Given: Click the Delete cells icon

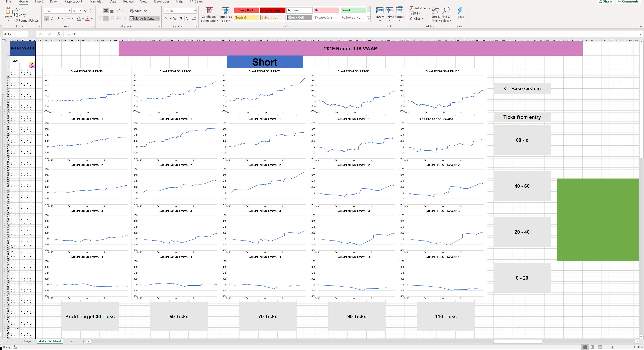Looking at the screenshot, I should click(389, 10).
